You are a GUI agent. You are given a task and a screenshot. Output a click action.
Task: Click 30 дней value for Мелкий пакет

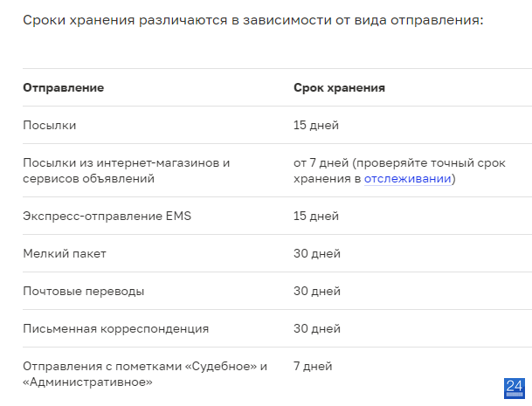[317, 254]
